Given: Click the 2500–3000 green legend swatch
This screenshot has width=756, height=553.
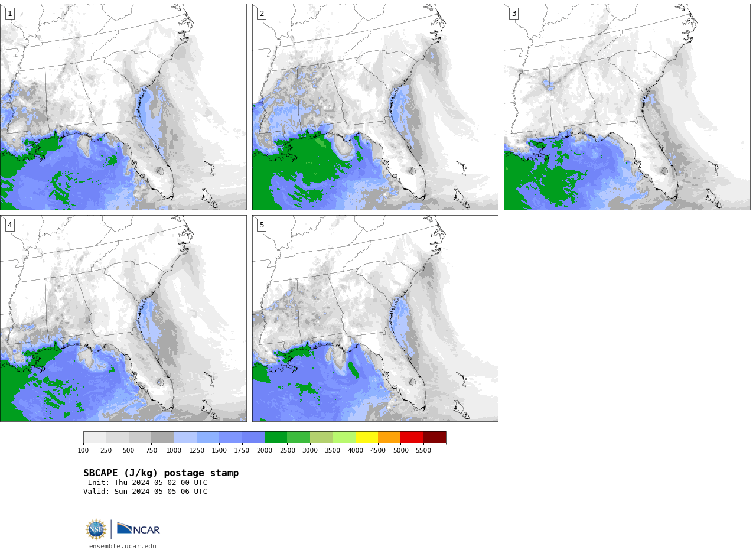Looking at the screenshot, I should tap(299, 437).
